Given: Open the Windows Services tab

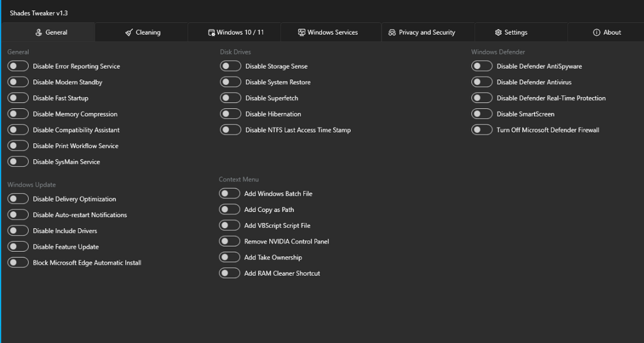Looking at the screenshot, I should tap(331, 32).
